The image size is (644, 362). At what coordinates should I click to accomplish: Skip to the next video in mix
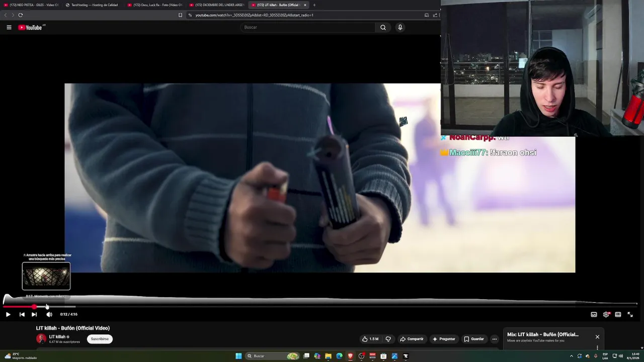pos(34,314)
